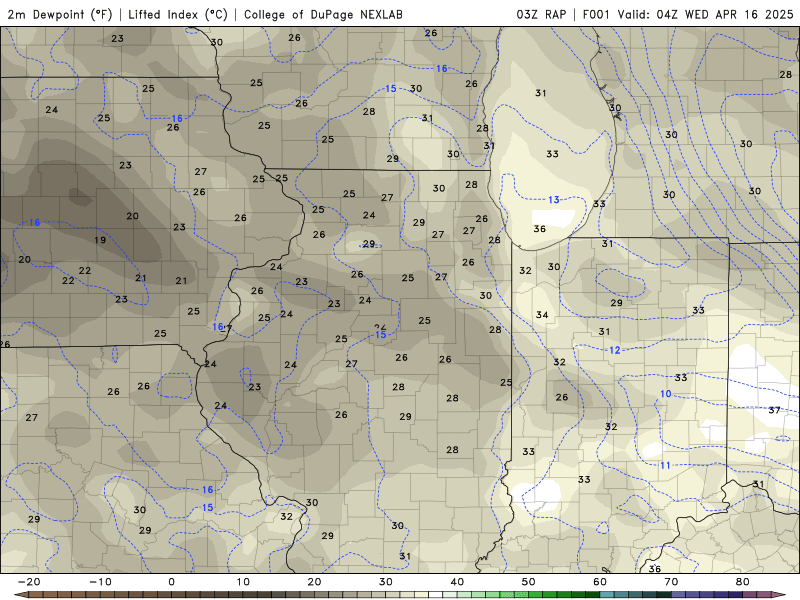This screenshot has height=600, width=800.
Task: Click the "03Z RAP" model run label
Action: pyautogui.click(x=541, y=14)
